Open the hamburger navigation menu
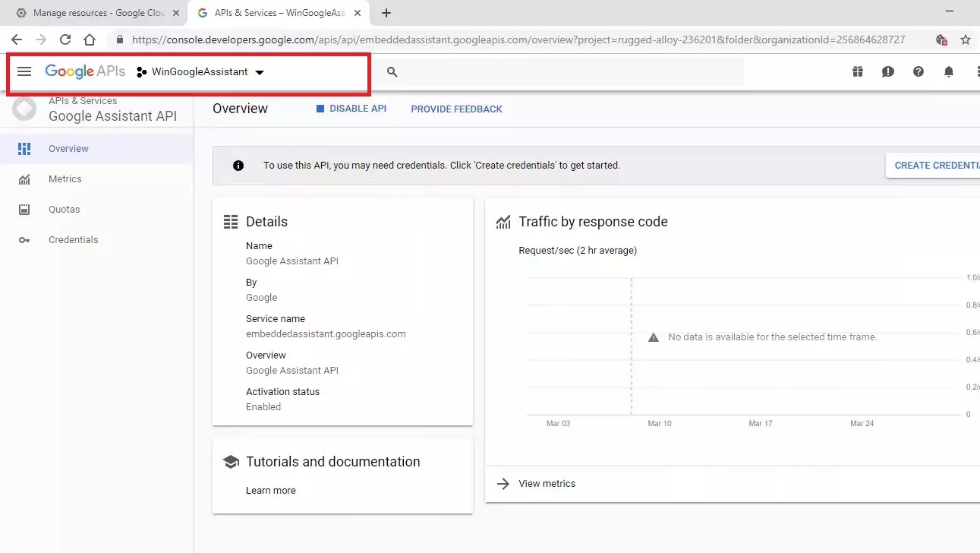The image size is (980, 553). pos(24,71)
